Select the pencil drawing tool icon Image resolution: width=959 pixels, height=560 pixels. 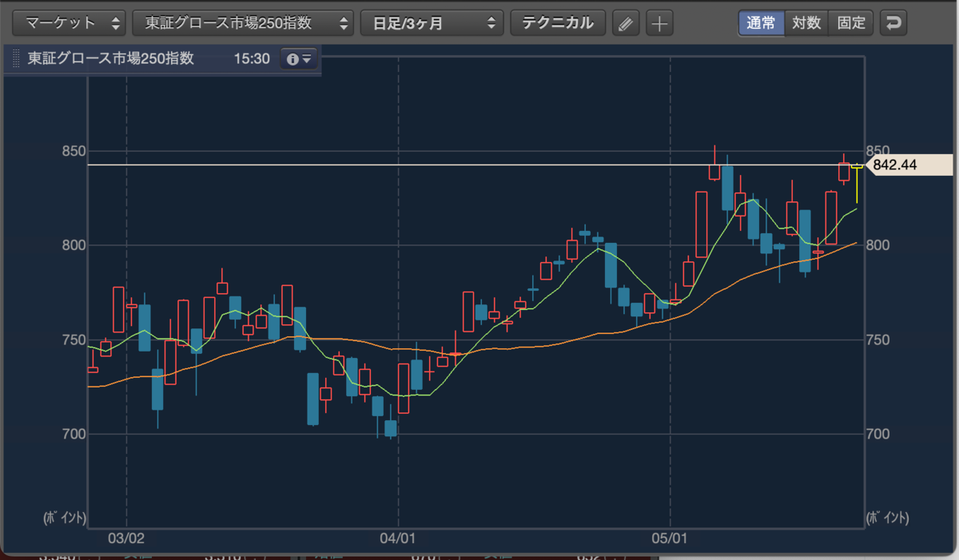(x=626, y=23)
